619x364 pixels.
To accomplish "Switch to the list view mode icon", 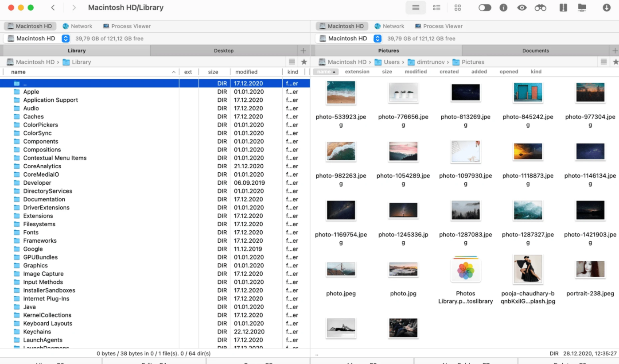I will coord(416,8).
